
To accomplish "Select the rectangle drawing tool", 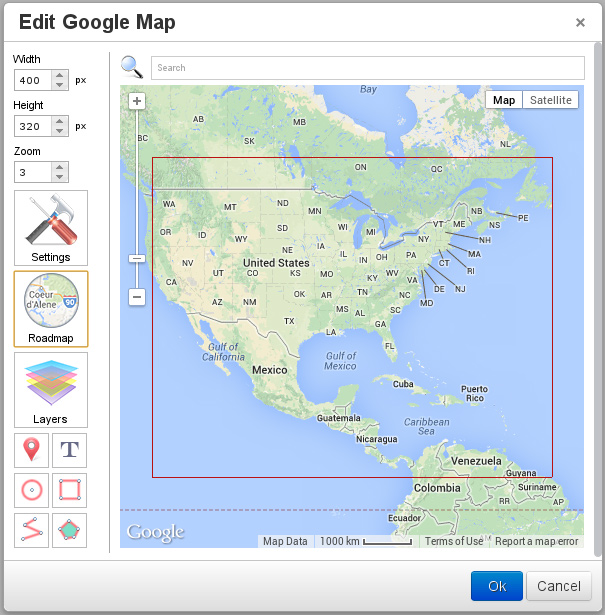I will point(69,490).
